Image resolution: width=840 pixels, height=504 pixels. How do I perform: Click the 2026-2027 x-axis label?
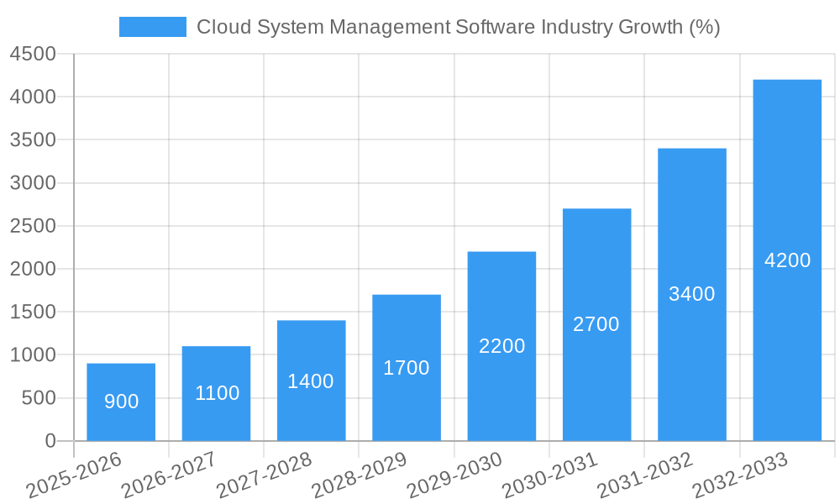(x=170, y=475)
